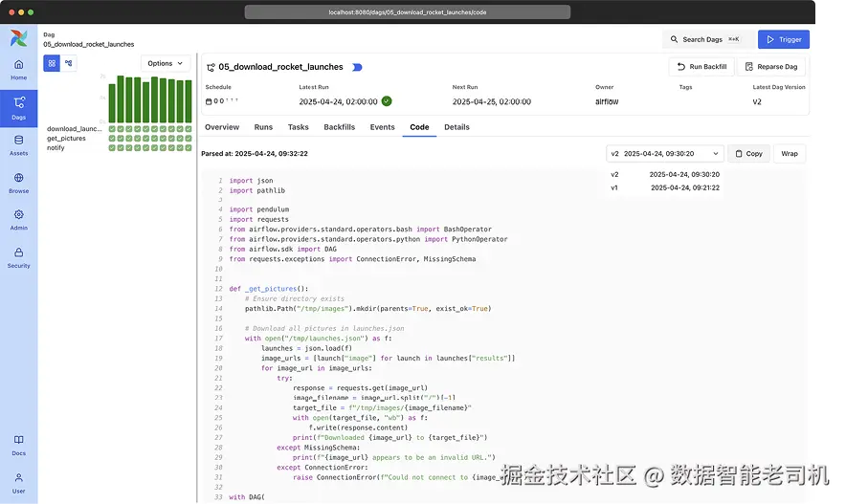Click code line 12 def _get_pictures

pyautogui.click(x=269, y=289)
